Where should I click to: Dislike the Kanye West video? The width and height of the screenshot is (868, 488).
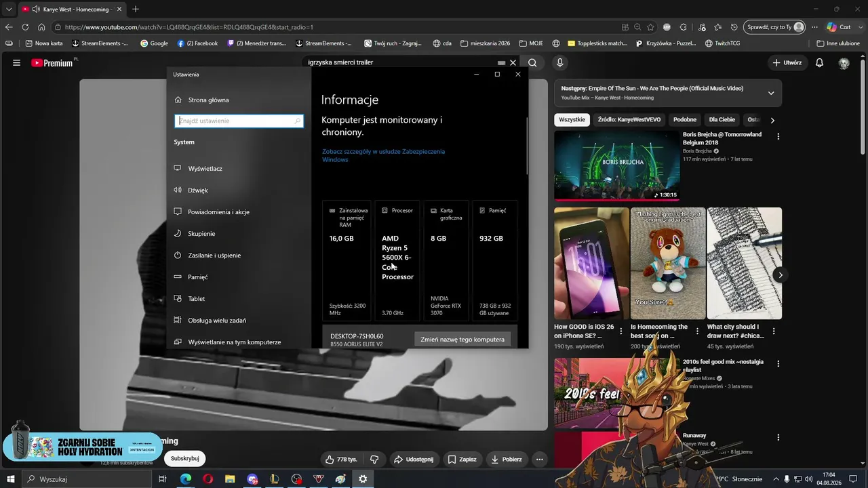[x=374, y=459]
